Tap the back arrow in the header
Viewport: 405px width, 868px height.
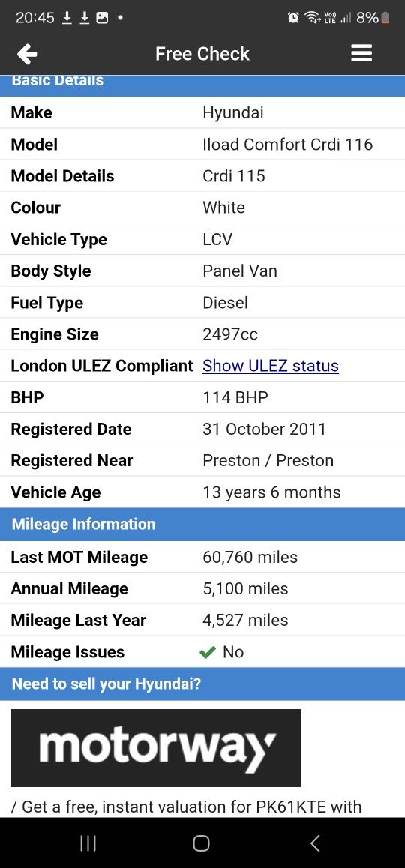point(27,54)
